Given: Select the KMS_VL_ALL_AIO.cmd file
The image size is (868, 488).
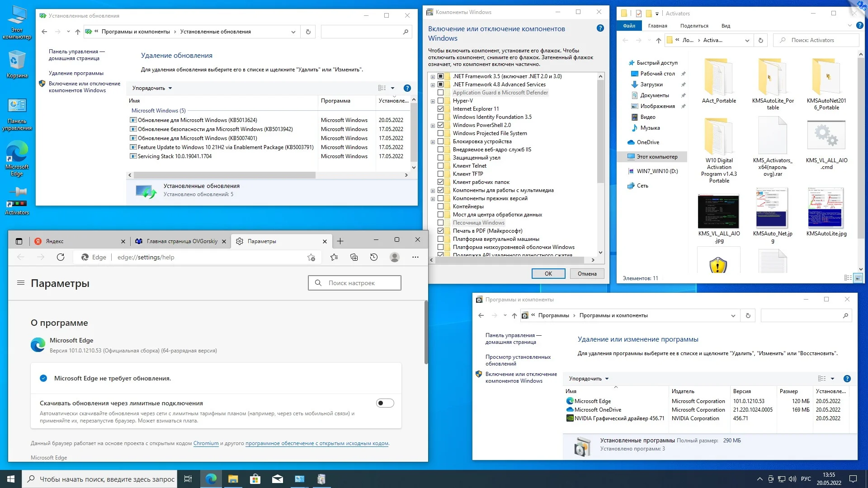Looking at the screenshot, I should (x=826, y=145).
